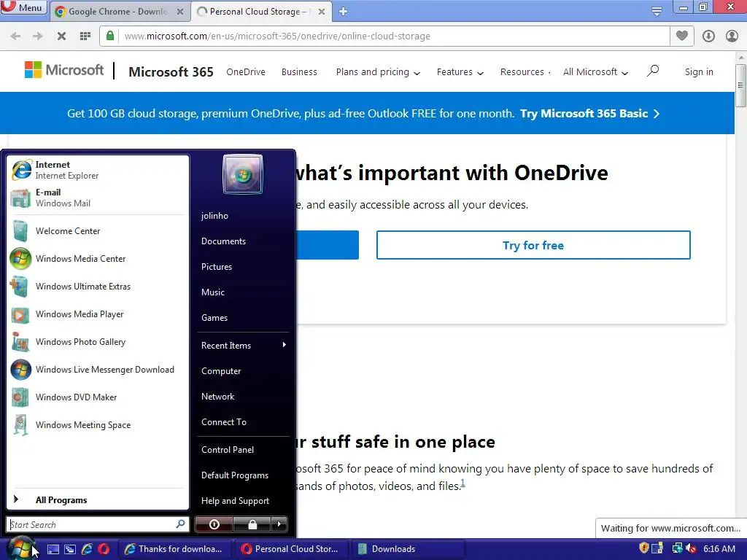Open Windows Photo Gallery

[97, 342]
